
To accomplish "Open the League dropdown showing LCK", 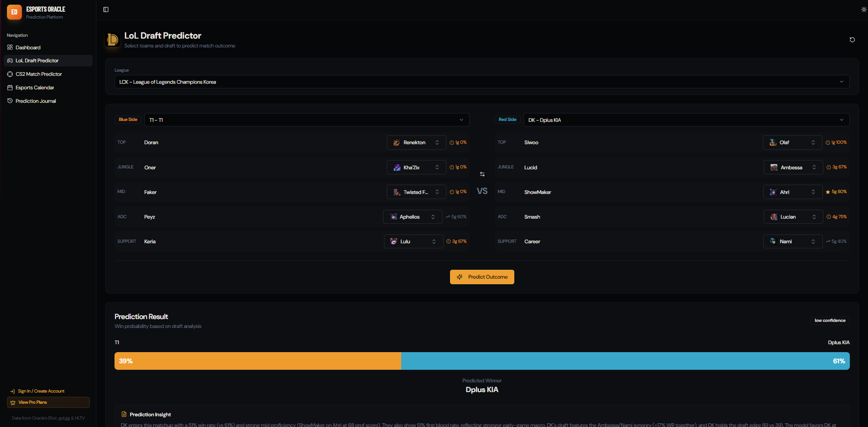I will coord(482,81).
